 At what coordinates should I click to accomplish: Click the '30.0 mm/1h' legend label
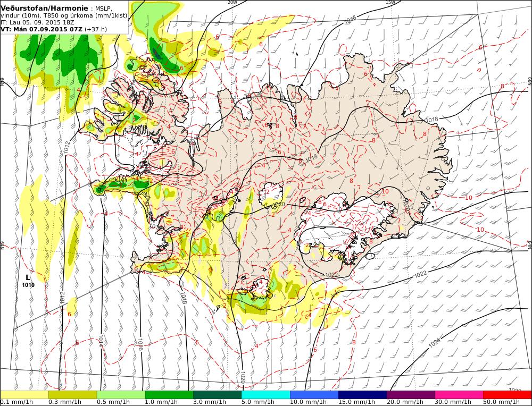453,402
